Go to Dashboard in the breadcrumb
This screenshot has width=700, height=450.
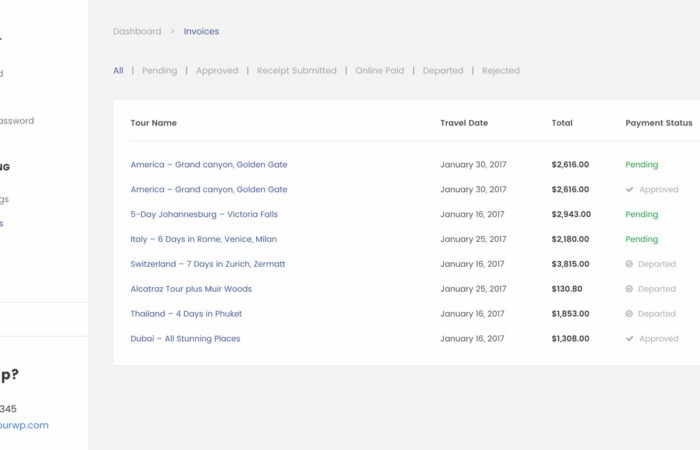(137, 32)
